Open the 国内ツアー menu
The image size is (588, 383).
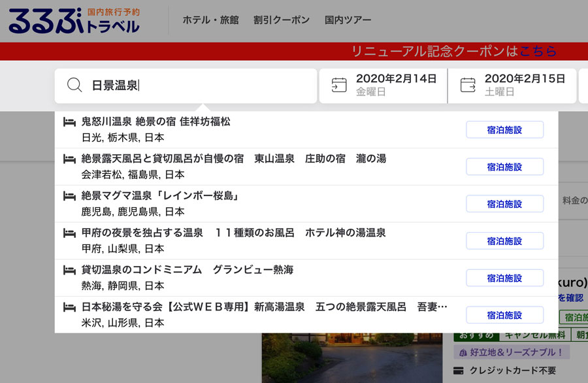[348, 20]
